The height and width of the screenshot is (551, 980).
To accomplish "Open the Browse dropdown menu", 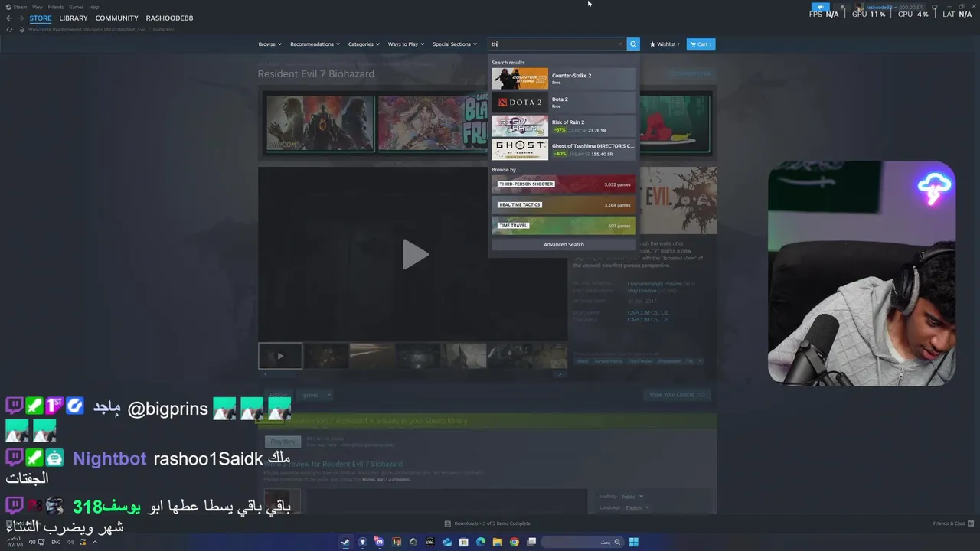I will [x=269, y=44].
